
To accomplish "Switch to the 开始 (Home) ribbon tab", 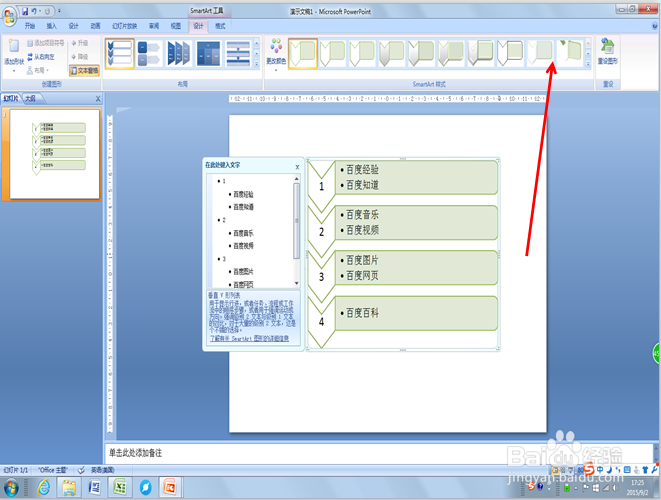I will point(30,26).
